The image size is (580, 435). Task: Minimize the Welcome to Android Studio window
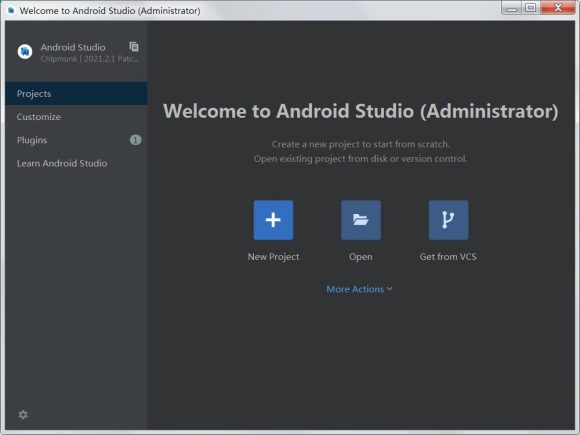click(x=512, y=8)
